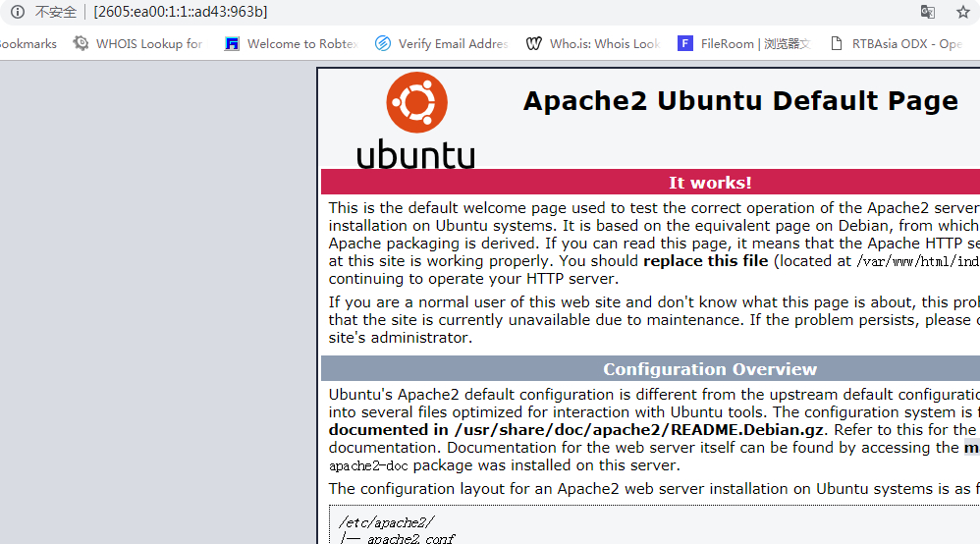Click the bold text replace this file
This screenshot has width=980, height=544.
point(706,261)
